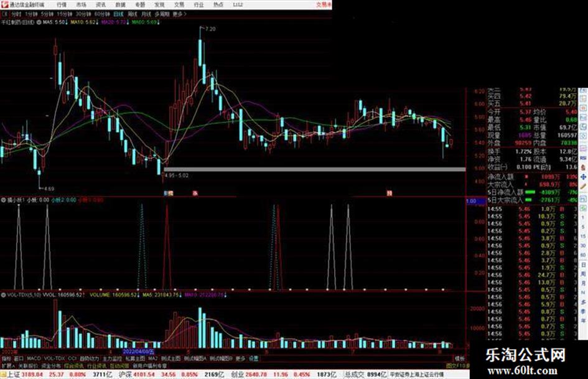The image size is (588, 379).
Task: Open the 扩展 panel toggle
Action: point(7,365)
